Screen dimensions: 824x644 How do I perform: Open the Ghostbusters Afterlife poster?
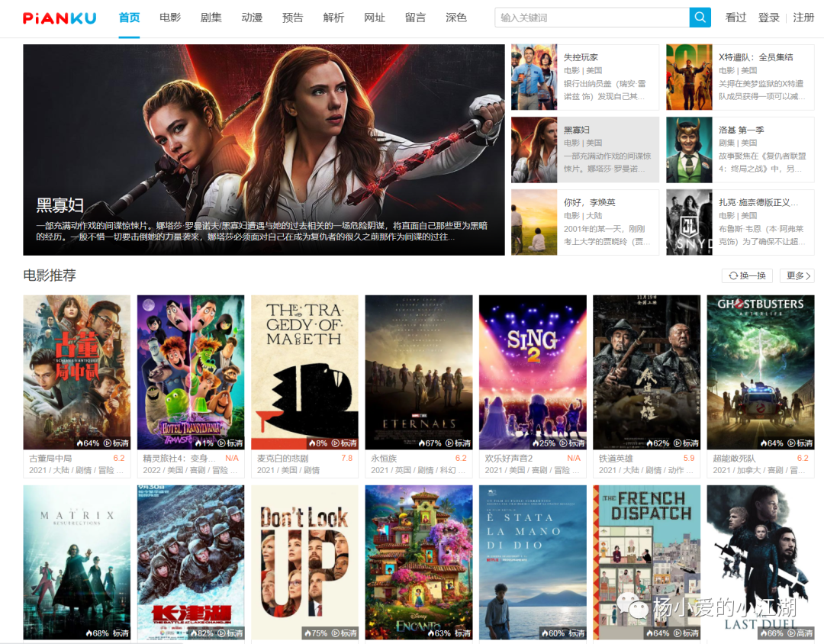tap(761, 372)
